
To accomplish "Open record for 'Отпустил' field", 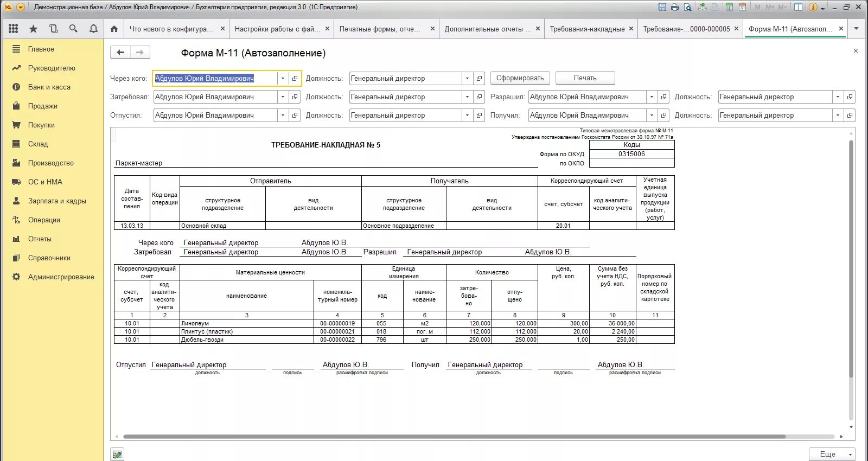I will (295, 116).
